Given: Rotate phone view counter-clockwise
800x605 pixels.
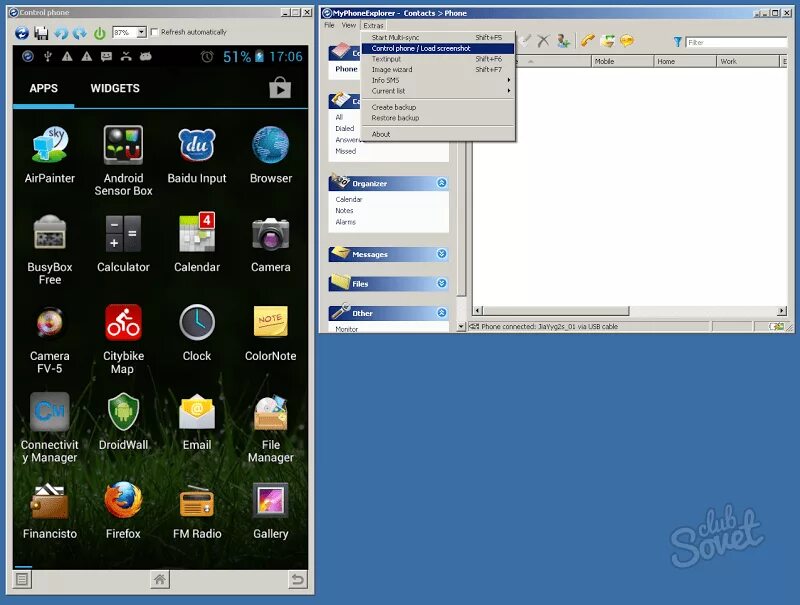Looking at the screenshot, I should click(x=61, y=33).
